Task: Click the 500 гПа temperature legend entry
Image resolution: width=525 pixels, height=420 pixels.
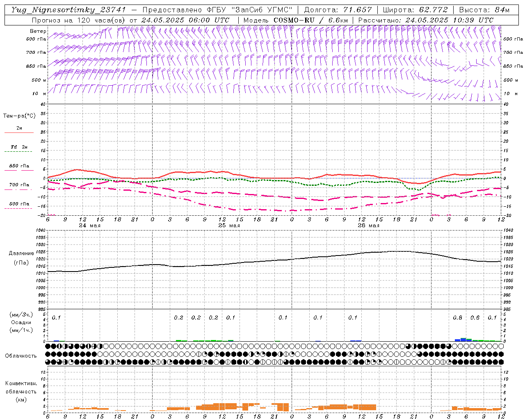Action: click(19, 204)
